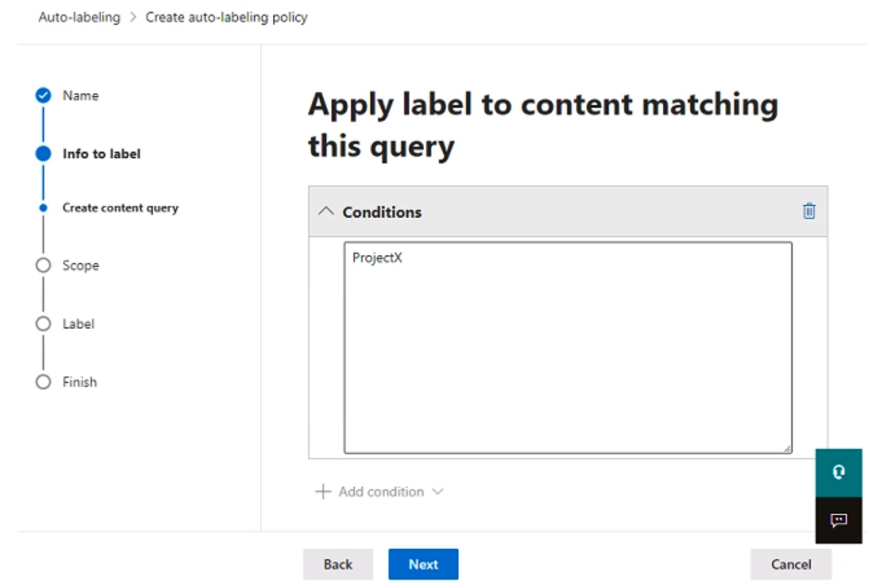The image size is (881, 588).
Task: Click the completed Name step checkmark
Action: [x=43, y=96]
